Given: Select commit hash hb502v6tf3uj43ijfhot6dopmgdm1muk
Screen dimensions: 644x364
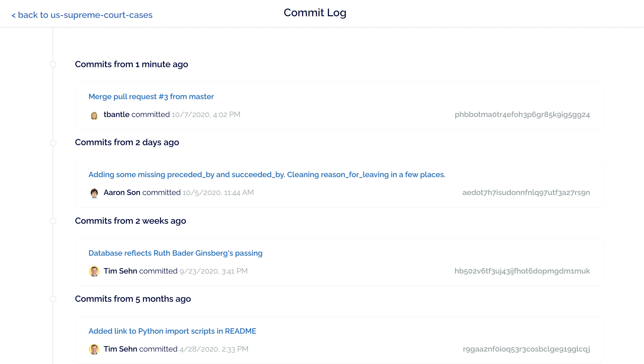Looking at the screenshot, I should 522,271.
